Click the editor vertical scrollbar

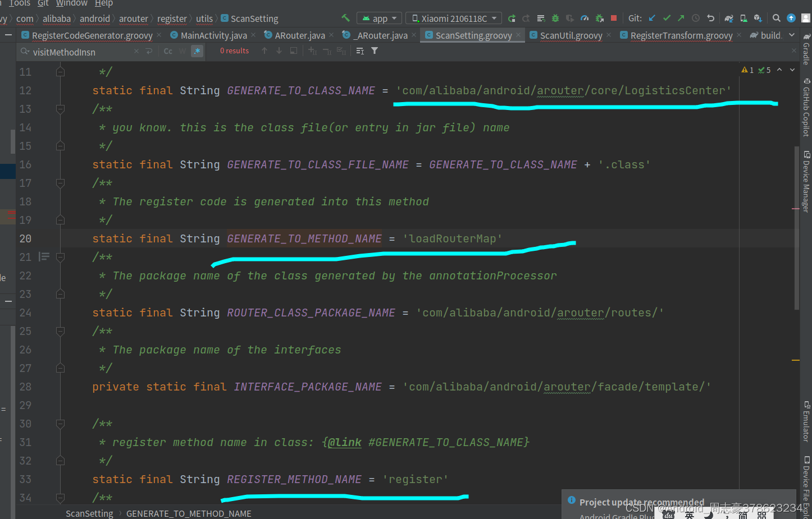[796, 227]
